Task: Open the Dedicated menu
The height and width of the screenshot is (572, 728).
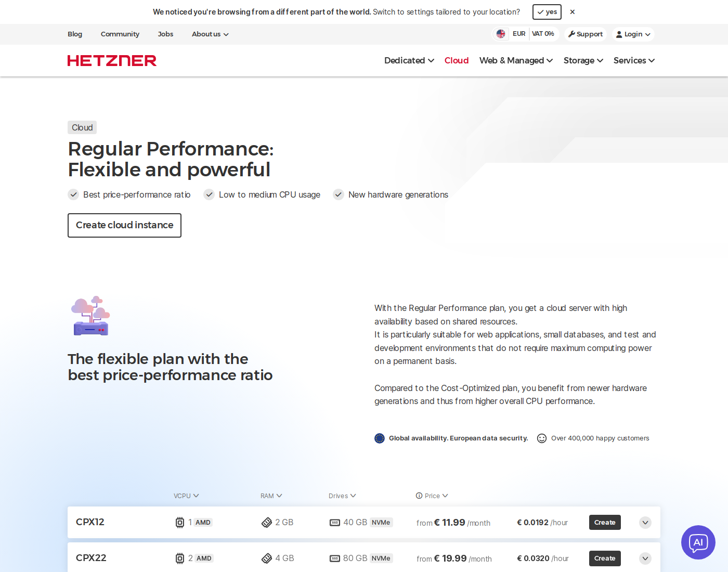Action: point(409,61)
